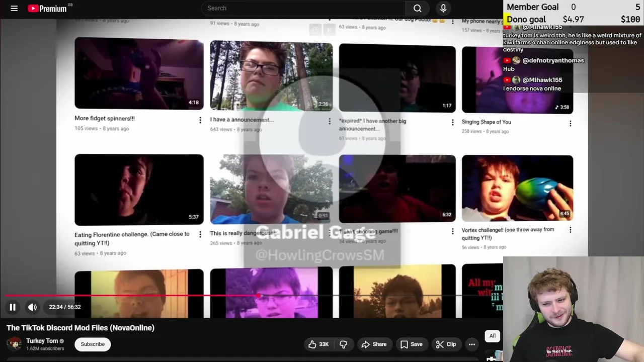Click the 22:34 / 56:32 time display
The width and height of the screenshot is (644, 362).
(x=64, y=307)
